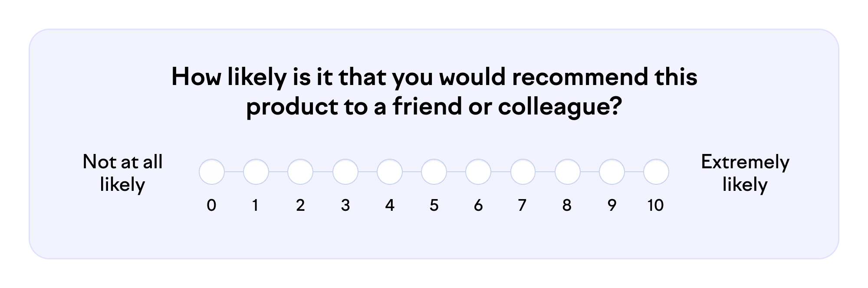Click the number 3 label beneath the circle

tap(345, 205)
